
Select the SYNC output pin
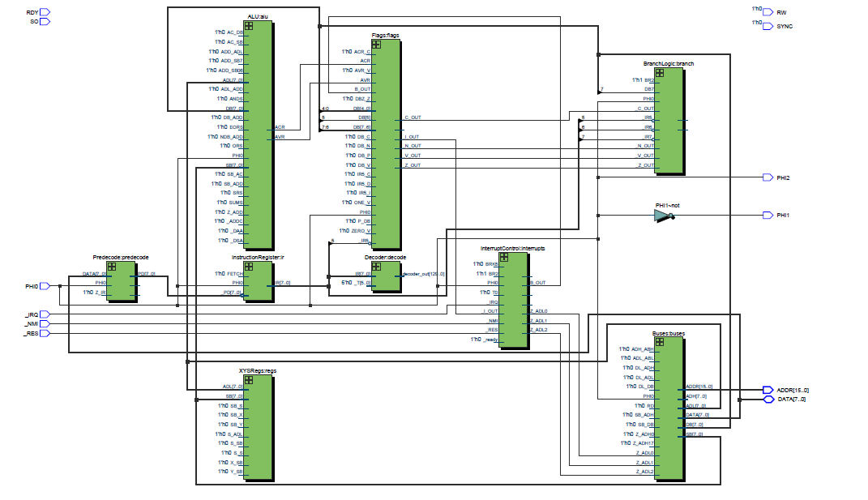pos(769,26)
